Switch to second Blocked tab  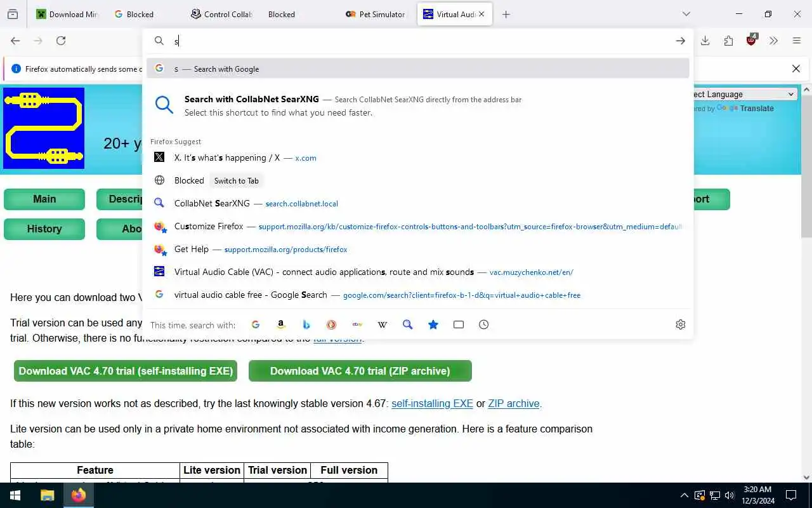click(x=298, y=14)
